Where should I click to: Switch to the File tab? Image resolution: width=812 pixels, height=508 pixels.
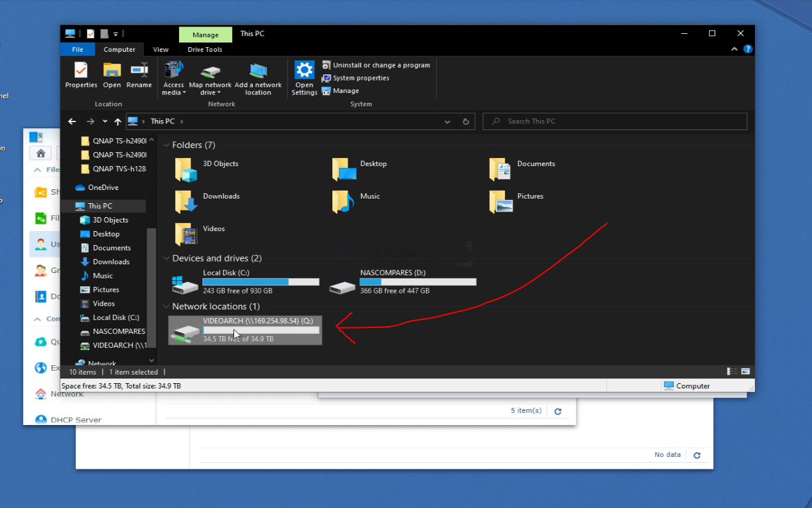[78, 49]
